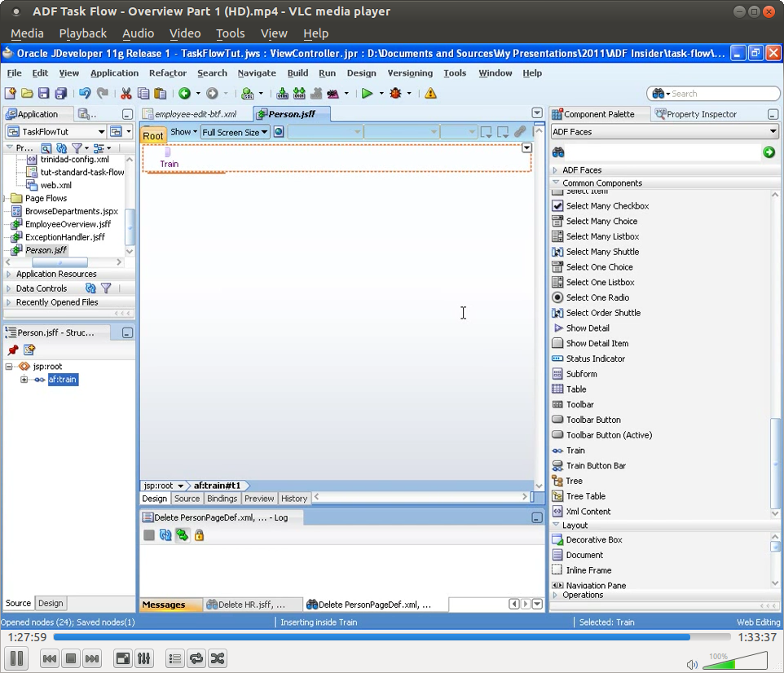Click the Root breadcrumb button
The height and width of the screenshot is (673, 784).
(152, 135)
